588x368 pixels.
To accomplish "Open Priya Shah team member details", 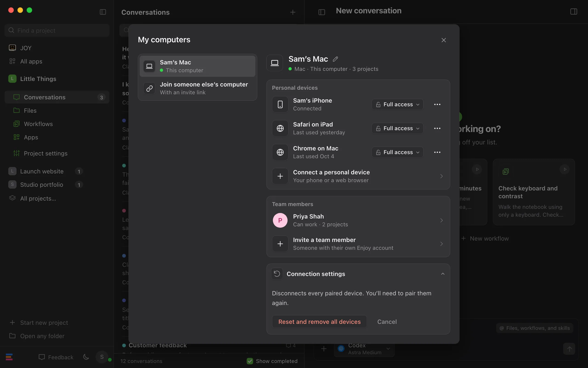I will 358,220.
